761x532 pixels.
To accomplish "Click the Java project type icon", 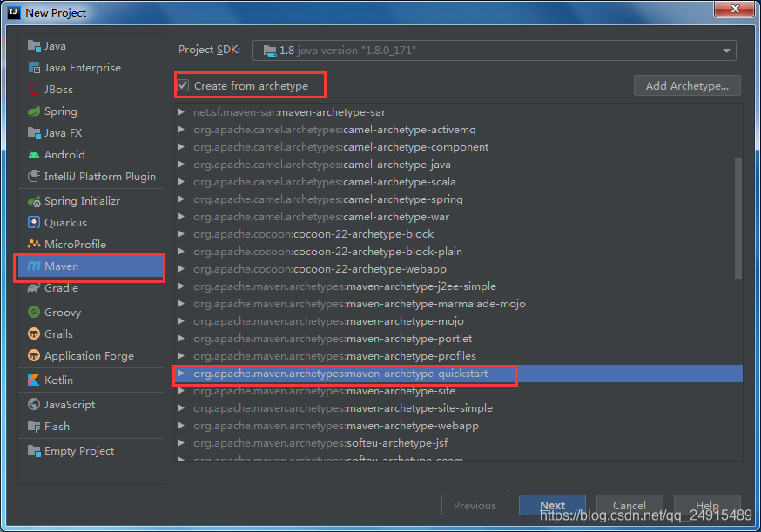I will coord(34,46).
